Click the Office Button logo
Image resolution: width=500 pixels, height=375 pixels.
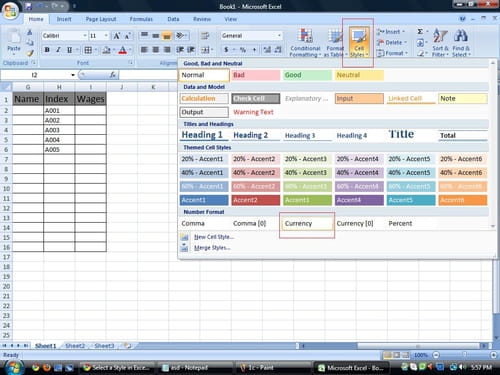click(10, 12)
